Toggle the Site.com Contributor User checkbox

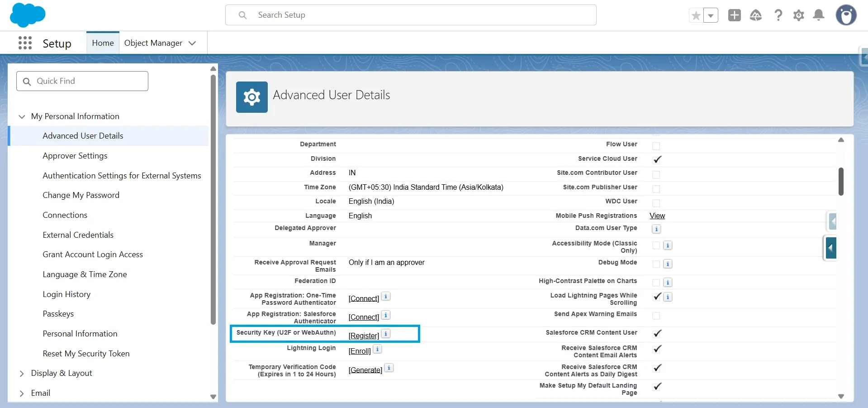[x=656, y=174]
